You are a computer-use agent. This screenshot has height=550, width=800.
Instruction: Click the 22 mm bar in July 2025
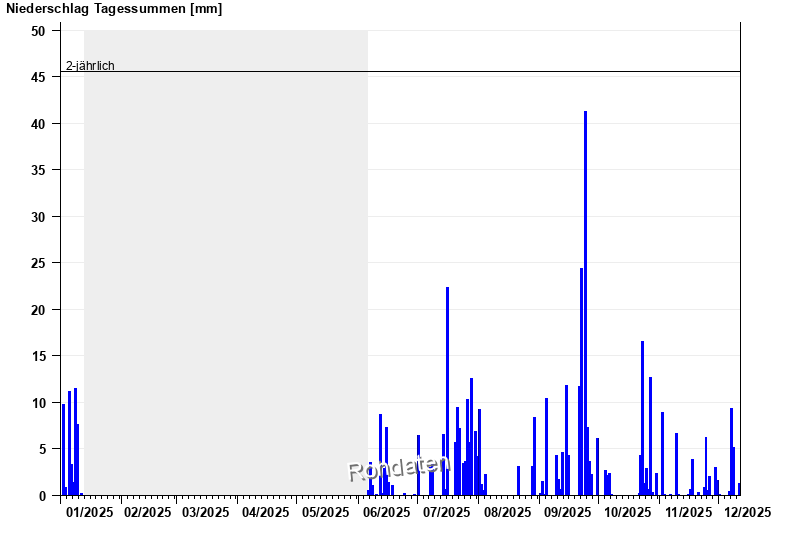click(x=447, y=390)
